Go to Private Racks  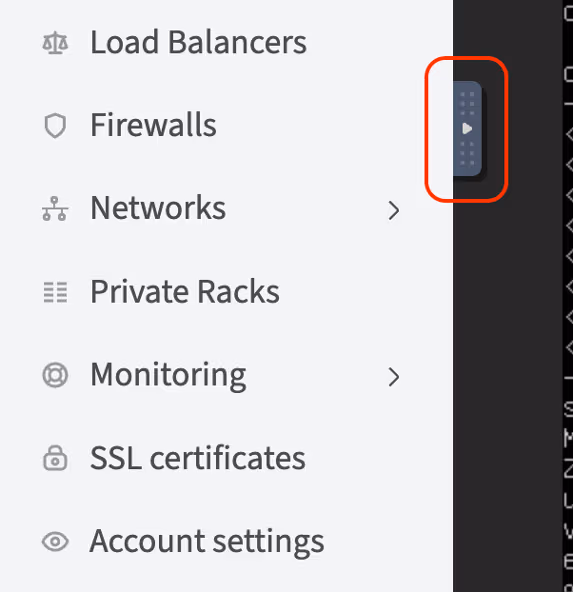tap(185, 291)
